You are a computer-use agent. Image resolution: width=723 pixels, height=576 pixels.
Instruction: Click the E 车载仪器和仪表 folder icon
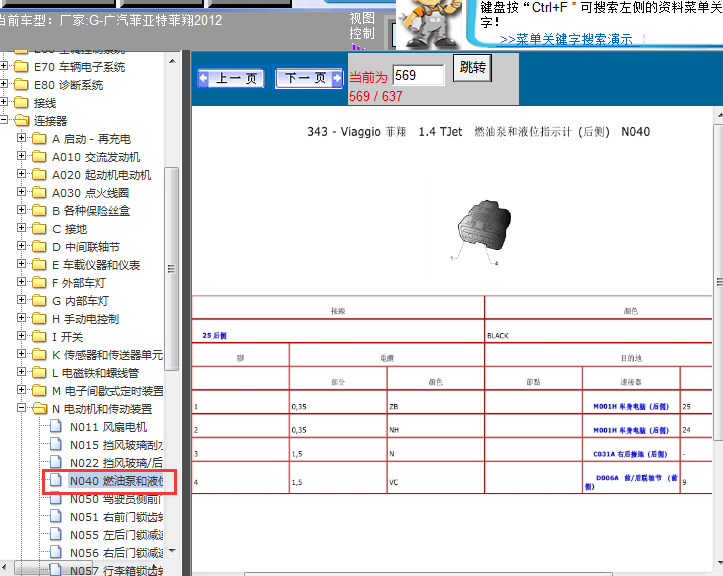coord(39,264)
